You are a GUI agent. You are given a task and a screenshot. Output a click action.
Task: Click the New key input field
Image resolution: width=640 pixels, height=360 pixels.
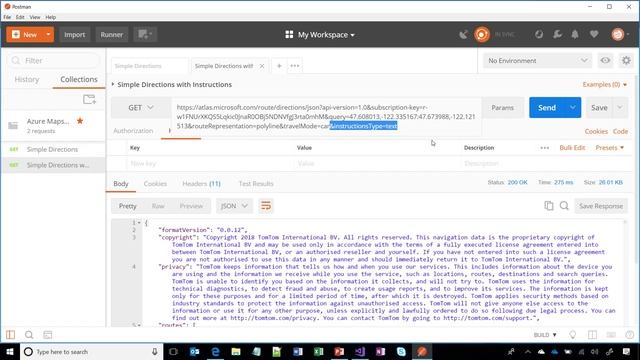click(210, 164)
